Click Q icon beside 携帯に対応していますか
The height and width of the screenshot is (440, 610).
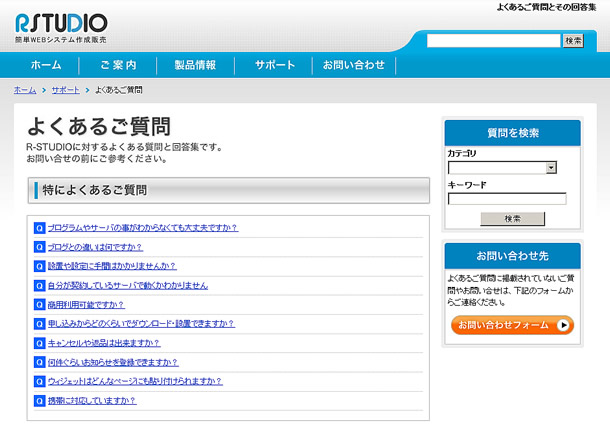click(x=39, y=401)
